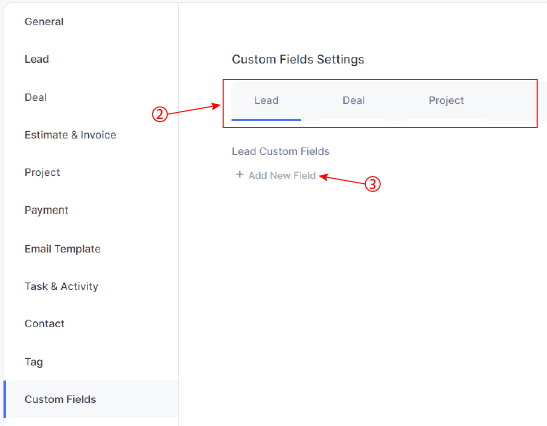Click Add New Field link

tap(282, 175)
